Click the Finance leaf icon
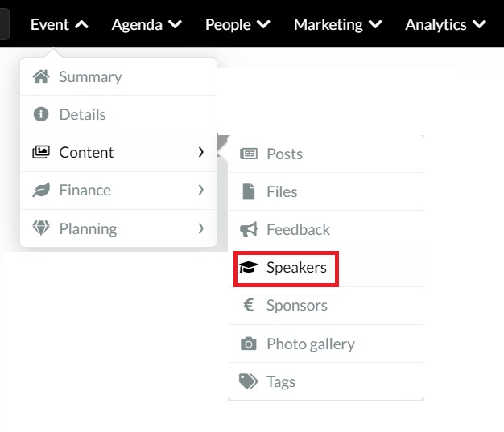The height and width of the screenshot is (432, 504). 41,190
